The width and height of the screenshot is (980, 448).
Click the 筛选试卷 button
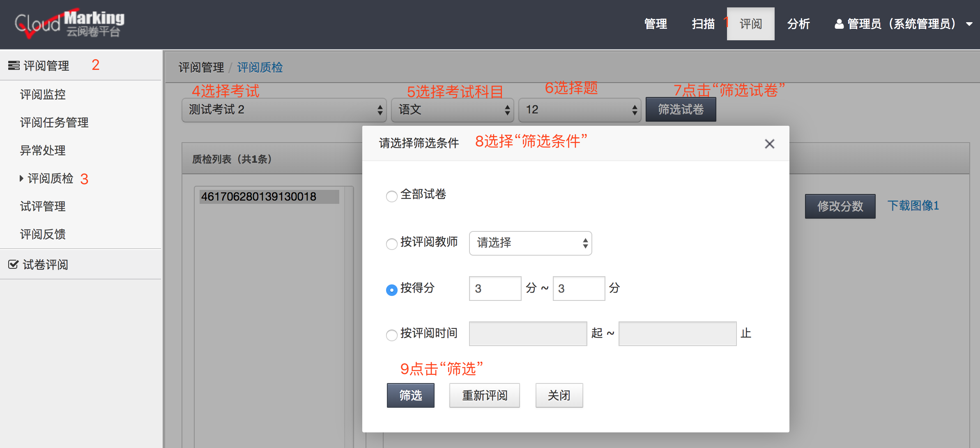[681, 109]
